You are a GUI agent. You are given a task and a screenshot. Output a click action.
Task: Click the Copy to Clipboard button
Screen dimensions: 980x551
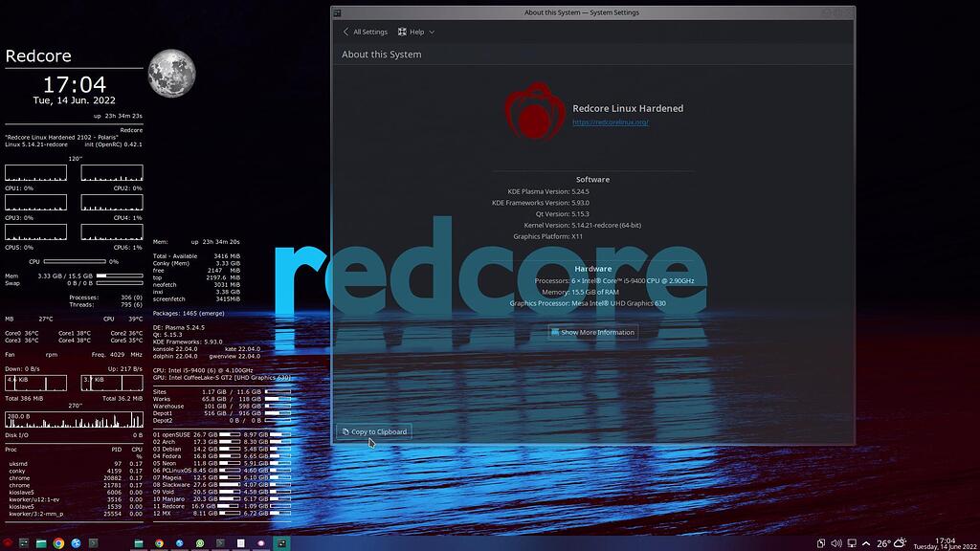[x=374, y=431]
